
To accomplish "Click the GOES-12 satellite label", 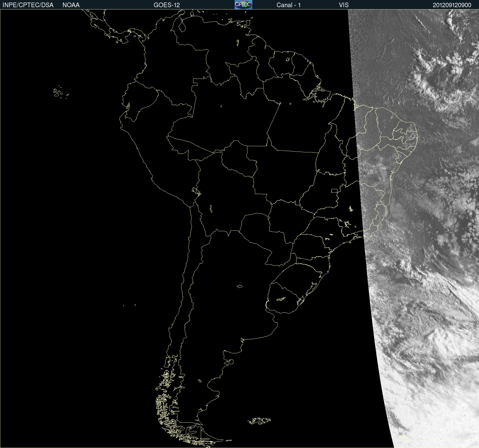I will click(167, 5).
